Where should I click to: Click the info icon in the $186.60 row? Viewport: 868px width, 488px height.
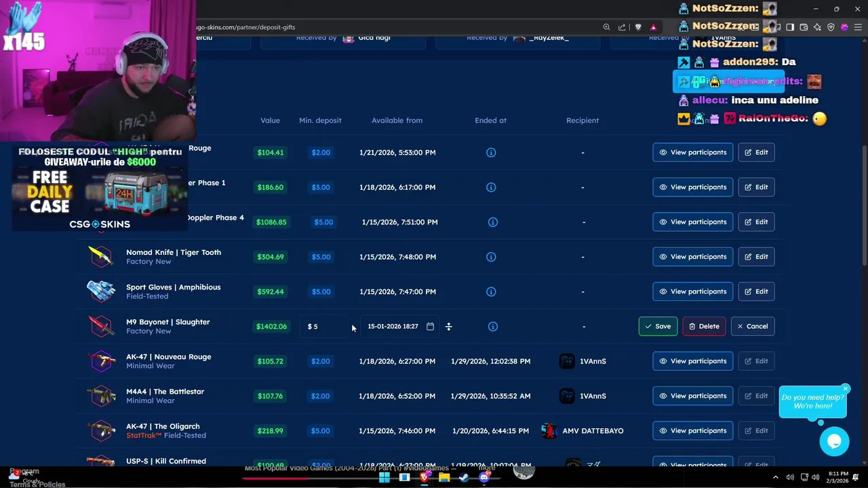click(x=491, y=187)
